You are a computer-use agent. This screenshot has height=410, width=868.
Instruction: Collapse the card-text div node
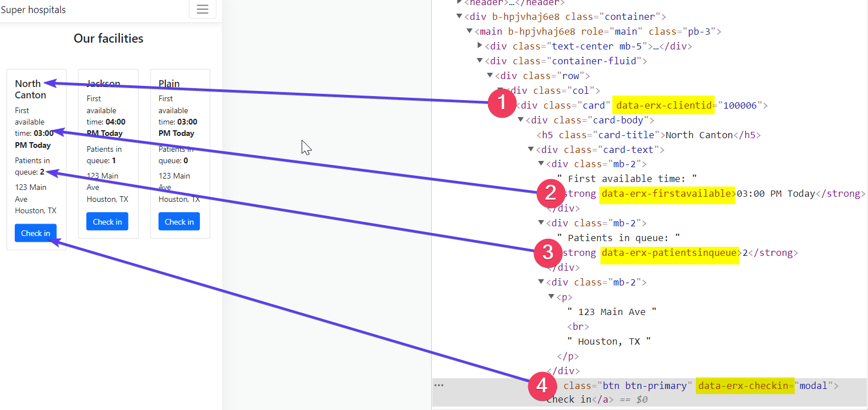click(531, 150)
